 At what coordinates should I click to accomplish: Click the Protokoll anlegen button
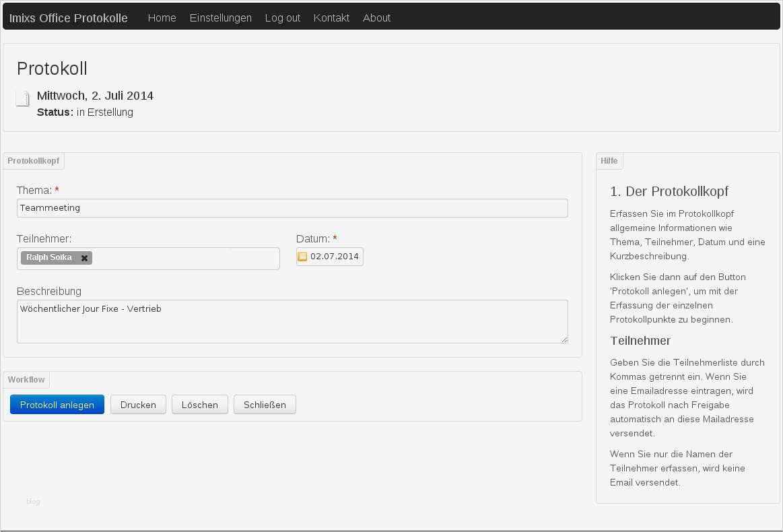point(57,405)
